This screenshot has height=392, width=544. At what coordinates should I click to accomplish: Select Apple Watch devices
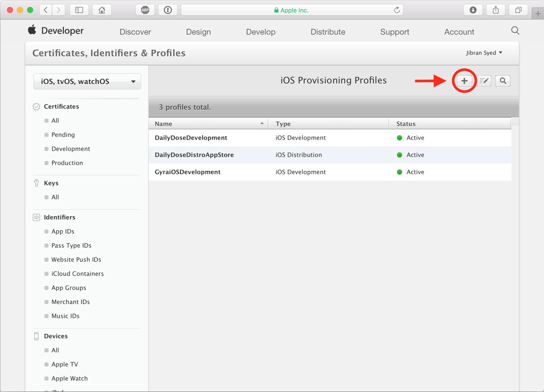70,378
